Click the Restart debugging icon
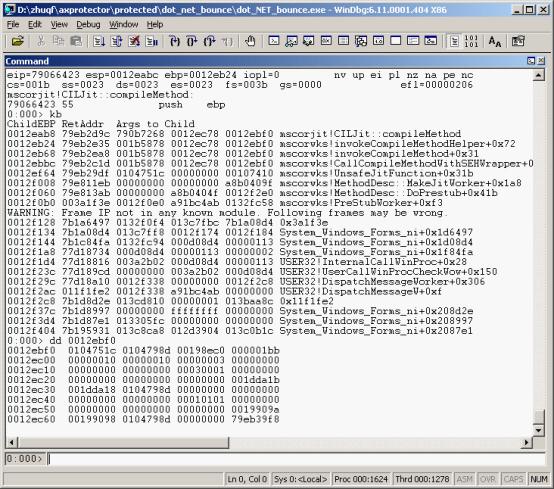 click(x=117, y=41)
